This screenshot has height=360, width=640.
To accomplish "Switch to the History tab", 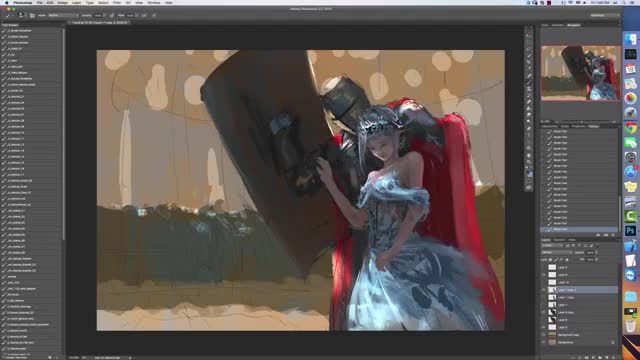I will [593, 127].
